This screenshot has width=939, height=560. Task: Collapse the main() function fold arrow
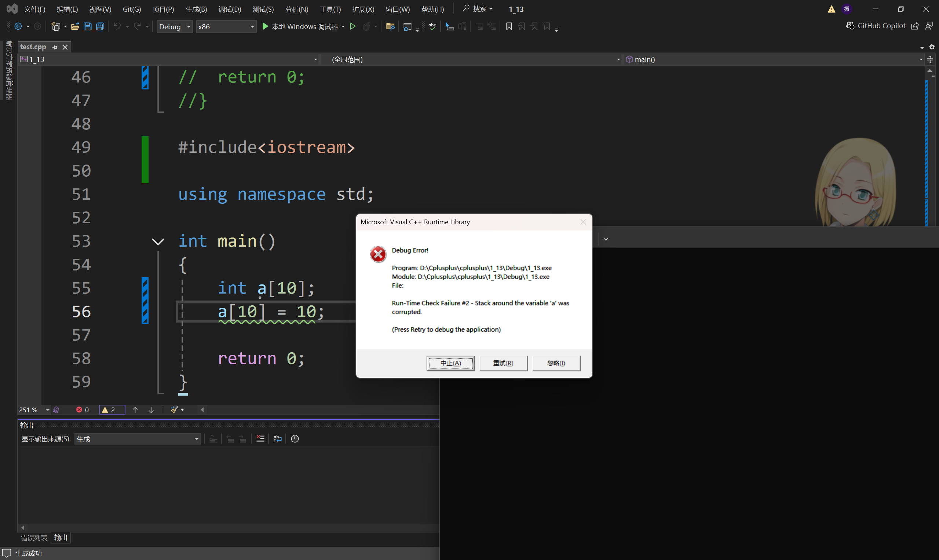(x=158, y=242)
